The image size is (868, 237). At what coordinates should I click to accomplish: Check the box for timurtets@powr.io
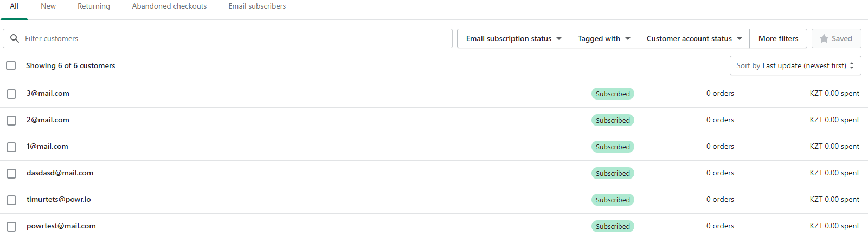point(11,200)
